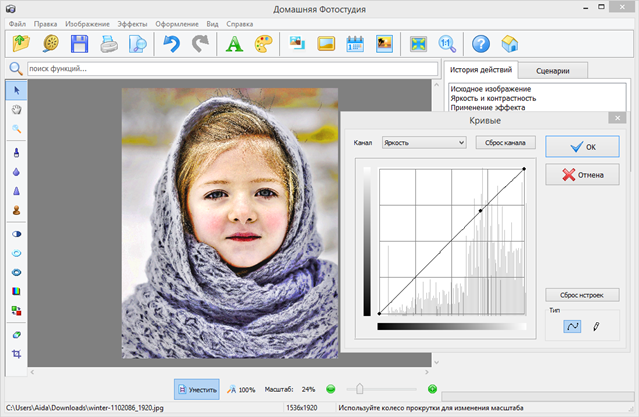Undo the last action with the blue arrow
This screenshot has height=417, width=639.
pyautogui.click(x=171, y=44)
